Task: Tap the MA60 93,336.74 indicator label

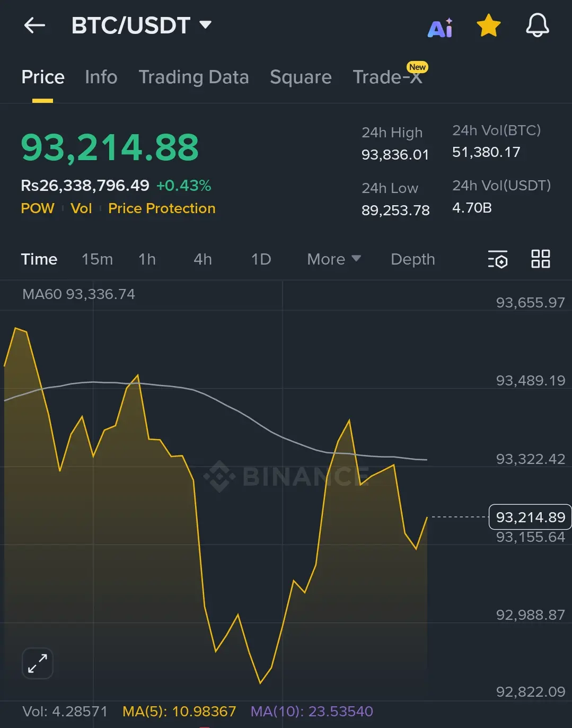Action: (78, 294)
